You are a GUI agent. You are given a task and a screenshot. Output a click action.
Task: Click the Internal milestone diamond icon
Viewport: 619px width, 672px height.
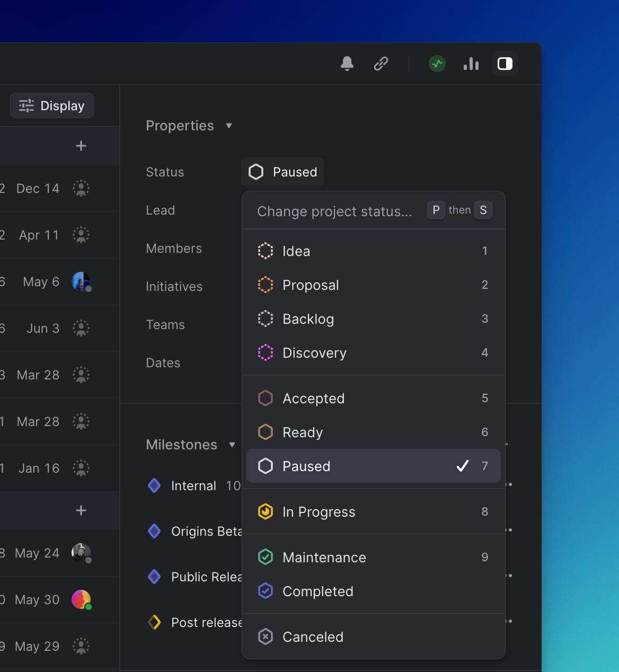[x=154, y=485]
